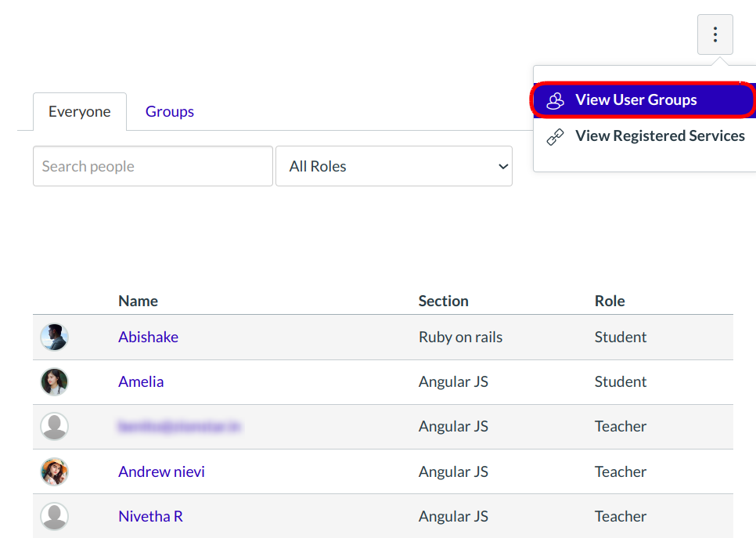Click the user groups icon in menu
Screen dimensions: 756x538
[x=555, y=100]
